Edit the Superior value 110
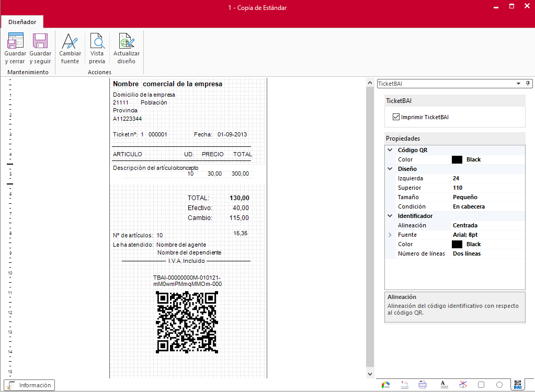 click(488, 188)
